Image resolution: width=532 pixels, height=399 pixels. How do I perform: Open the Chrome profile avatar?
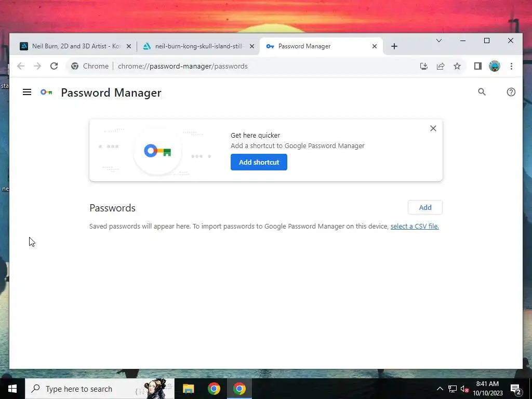pos(495,66)
